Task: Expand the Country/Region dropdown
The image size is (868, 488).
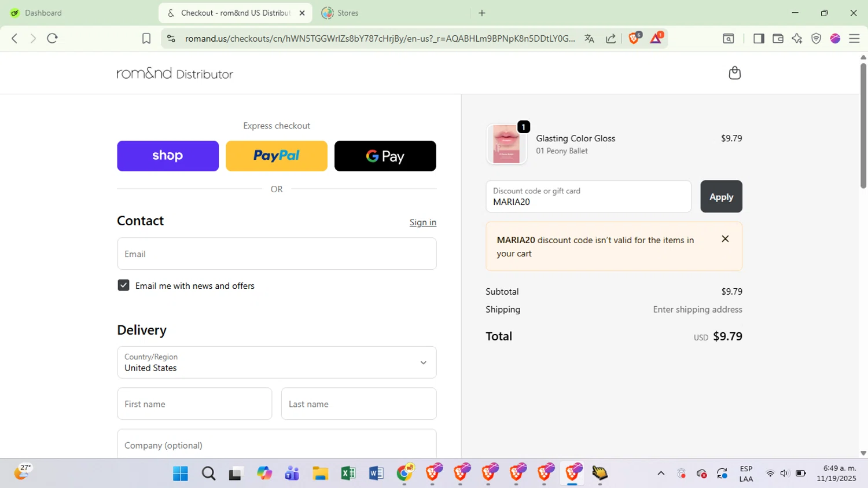Action: pos(277,362)
